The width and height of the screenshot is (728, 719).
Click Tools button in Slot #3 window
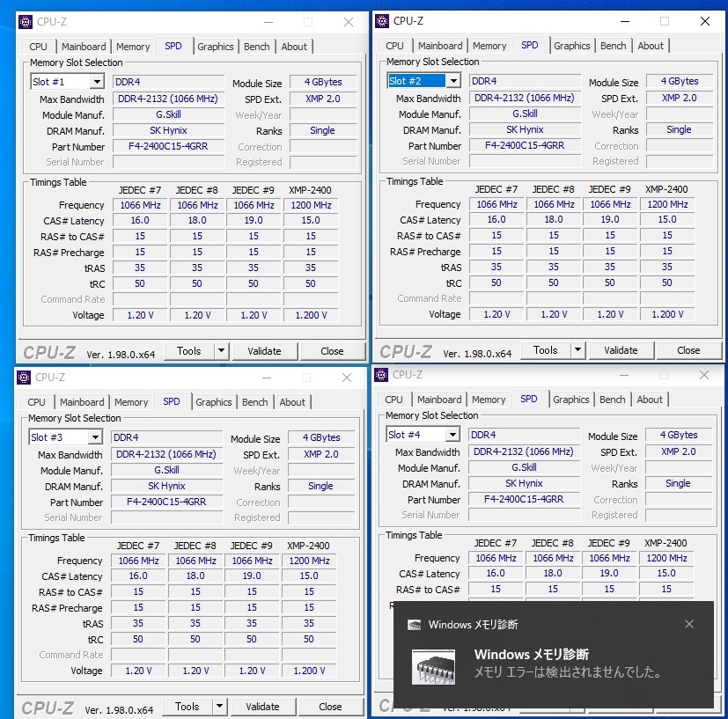(x=188, y=707)
